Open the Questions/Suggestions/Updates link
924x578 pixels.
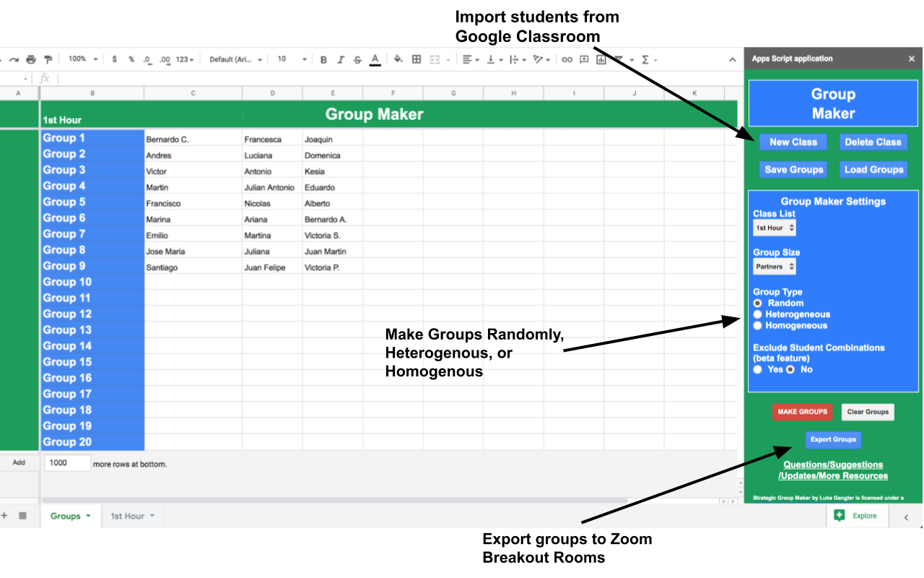point(833,470)
